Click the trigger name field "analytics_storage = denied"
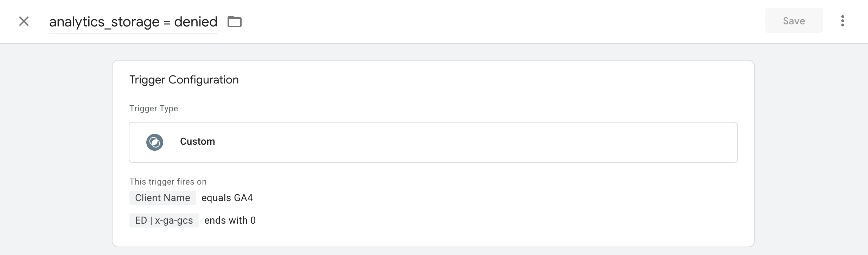This screenshot has height=255, width=868. (x=133, y=22)
